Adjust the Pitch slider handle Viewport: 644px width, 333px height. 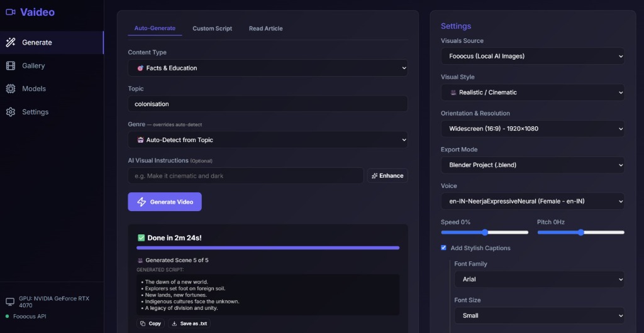[x=580, y=232]
